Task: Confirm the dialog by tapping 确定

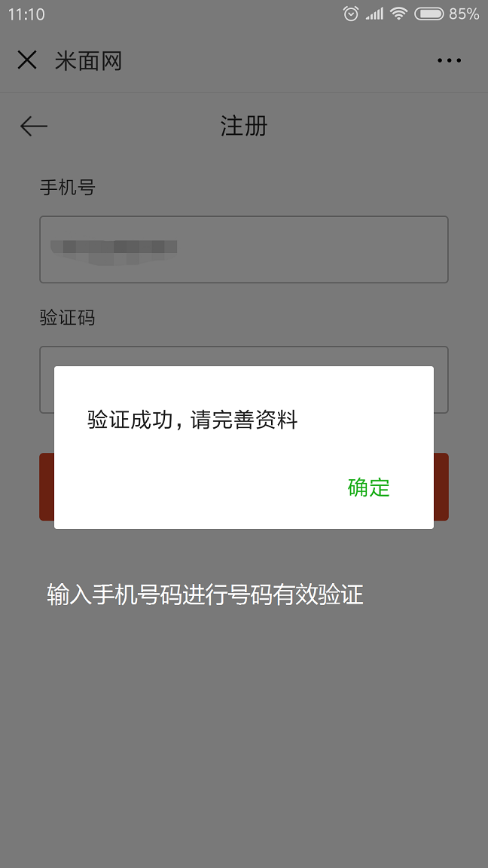Action: pyautogui.click(x=368, y=487)
